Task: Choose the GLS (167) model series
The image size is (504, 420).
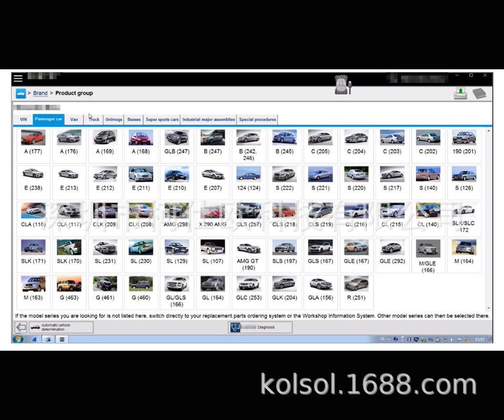Action: [320, 256]
